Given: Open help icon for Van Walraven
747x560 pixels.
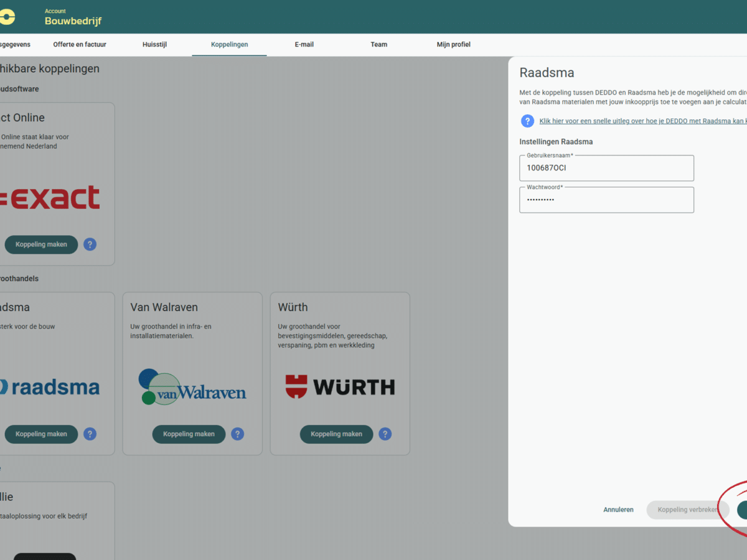Looking at the screenshot, I should 238,434.
